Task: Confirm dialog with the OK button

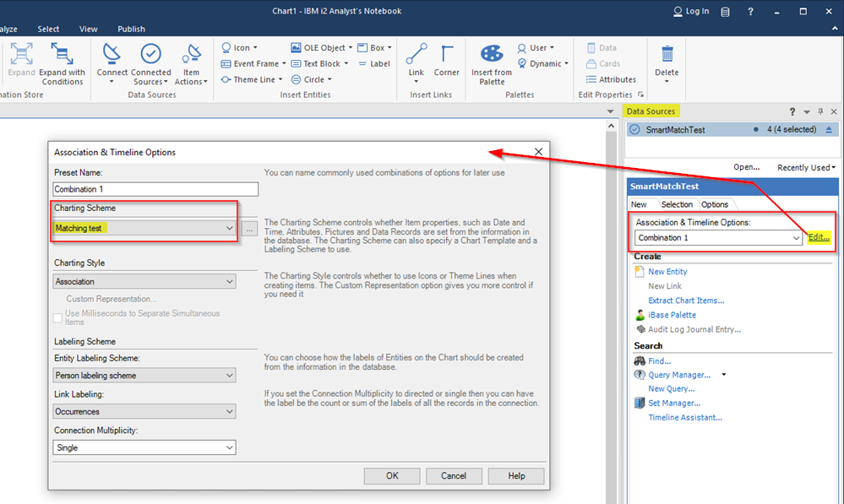Action: click(391, 475)
